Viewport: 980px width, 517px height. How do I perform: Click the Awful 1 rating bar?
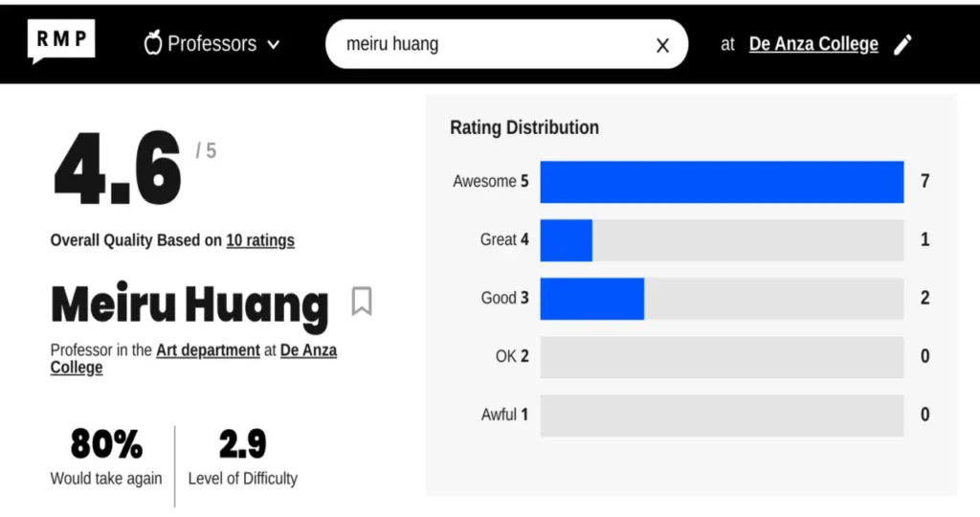pos(722,416)
